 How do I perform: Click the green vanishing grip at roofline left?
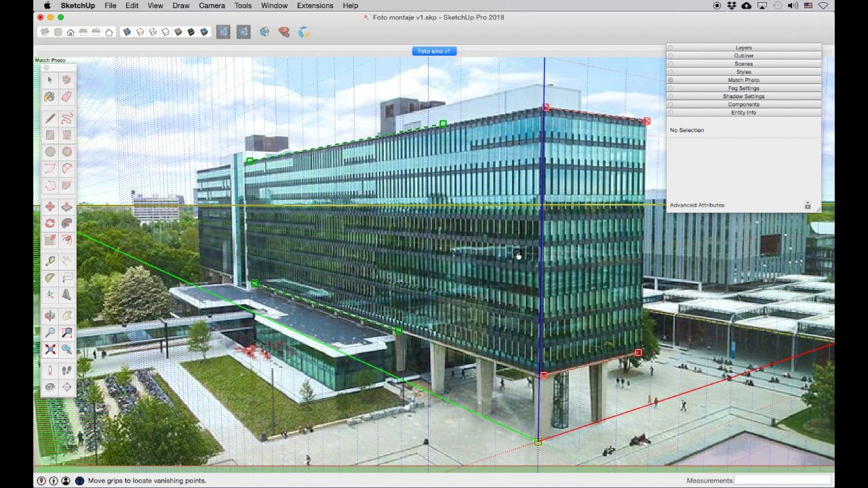click(250, 161)
